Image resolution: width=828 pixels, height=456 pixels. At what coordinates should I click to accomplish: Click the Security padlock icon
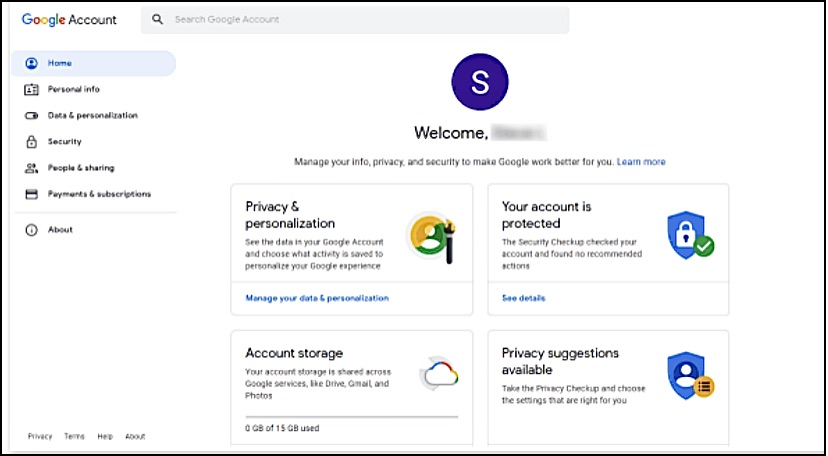(31, 142)
